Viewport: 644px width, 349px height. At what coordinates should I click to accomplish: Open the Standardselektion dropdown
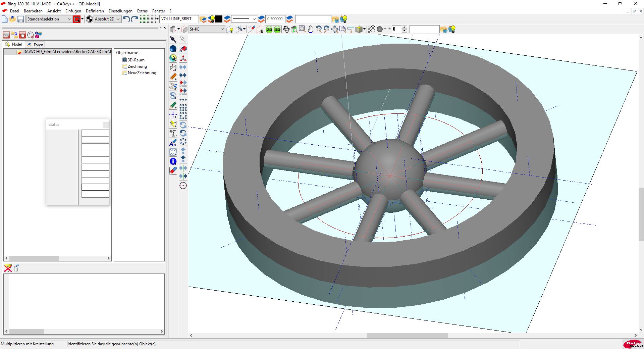point(49,19)
